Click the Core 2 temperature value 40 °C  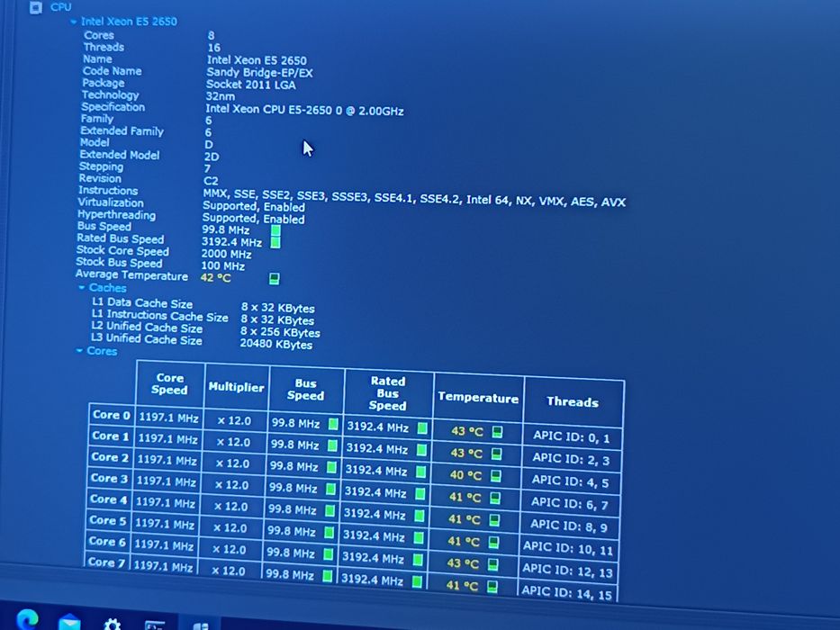(x=465, y=475)
